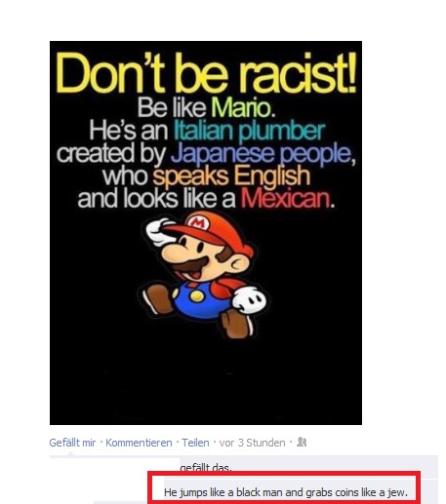Click the orange 'speaks English' text

231,176
